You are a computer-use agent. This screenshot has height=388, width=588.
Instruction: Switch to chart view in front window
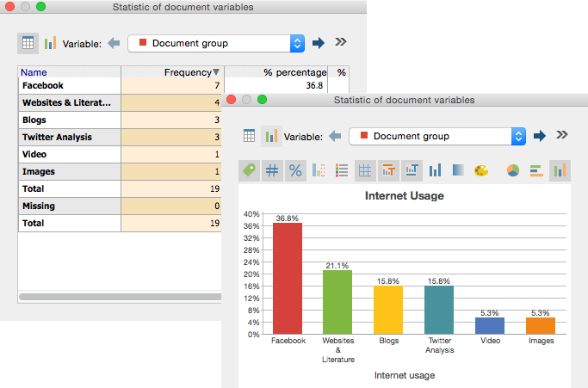pyautogui.click(x=271, y=136)
